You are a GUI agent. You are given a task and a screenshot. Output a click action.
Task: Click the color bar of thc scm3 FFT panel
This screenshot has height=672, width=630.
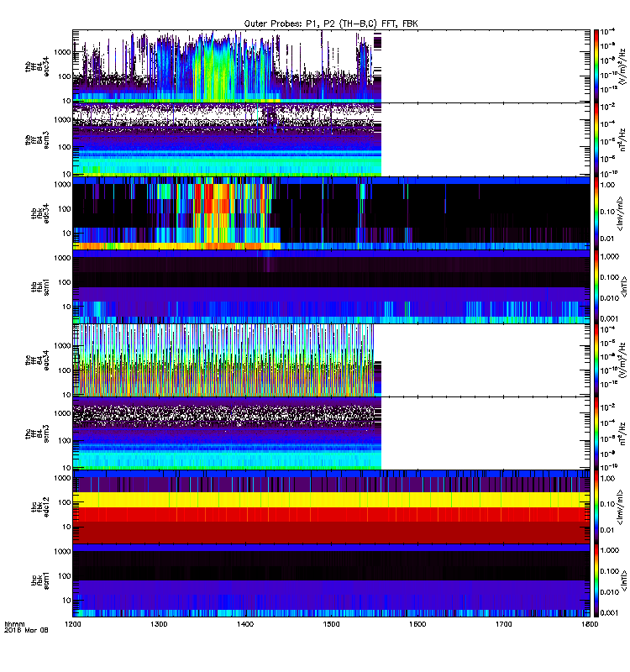coord(596,433)
